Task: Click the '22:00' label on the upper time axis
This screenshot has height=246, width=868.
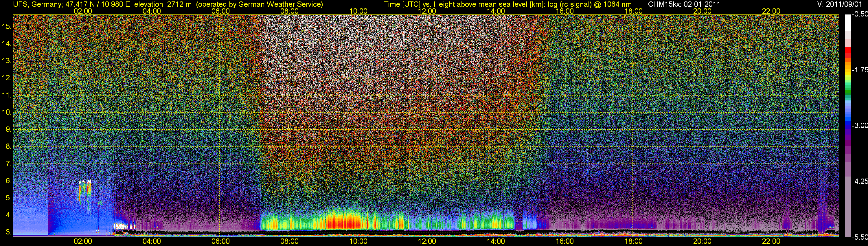Action: coord(771,11)
